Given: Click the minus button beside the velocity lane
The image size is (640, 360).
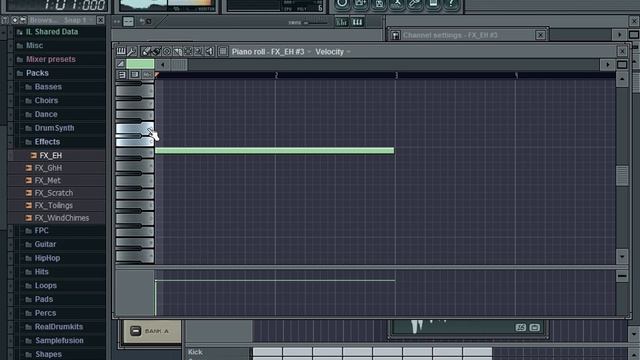Looking at the screenshot, I should point(622,276).
